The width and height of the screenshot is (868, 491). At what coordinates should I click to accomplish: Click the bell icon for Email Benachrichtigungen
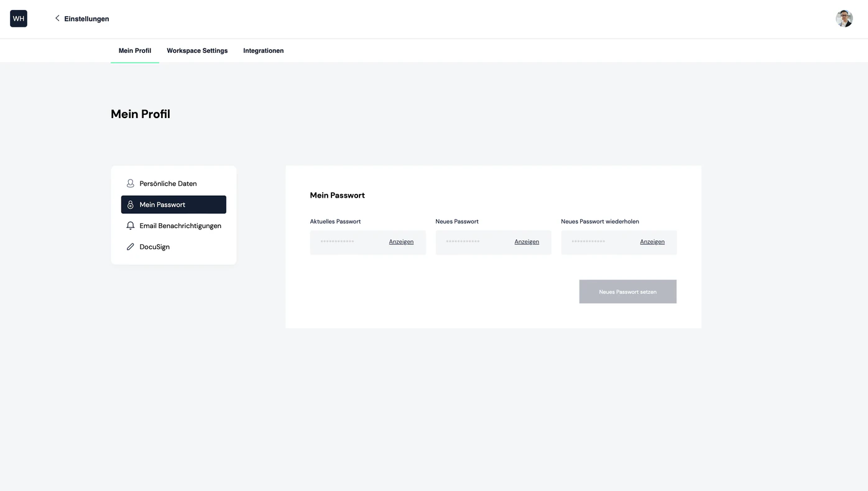coord(131,226)
